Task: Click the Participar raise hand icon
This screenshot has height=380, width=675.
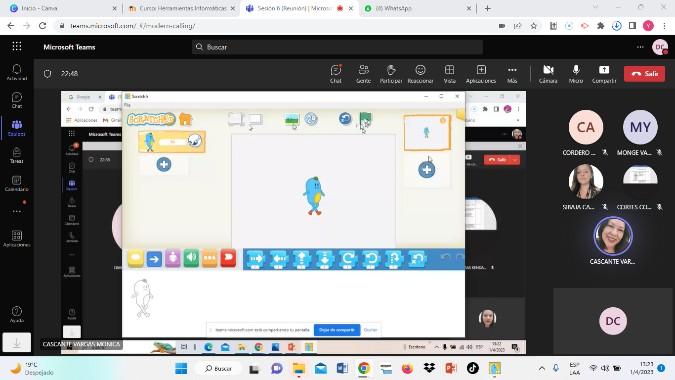Action: (x=391, y=74)
